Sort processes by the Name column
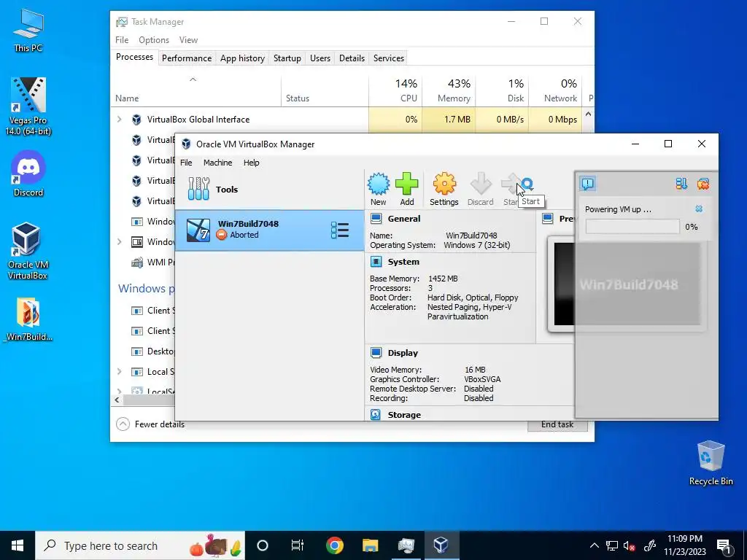 click(x=196, y=90)
